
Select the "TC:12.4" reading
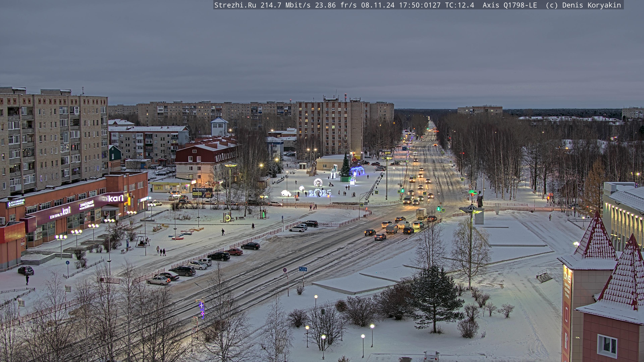(x=460, y=5)
